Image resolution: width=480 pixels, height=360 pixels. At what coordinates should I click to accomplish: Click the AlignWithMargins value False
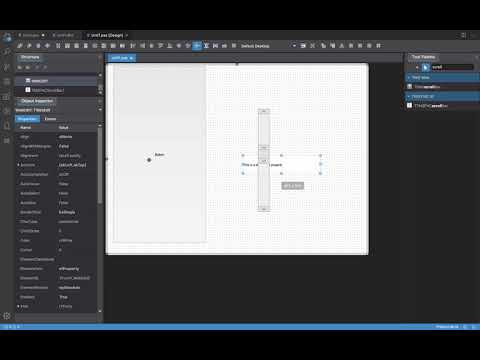click(x=64, y=146)
